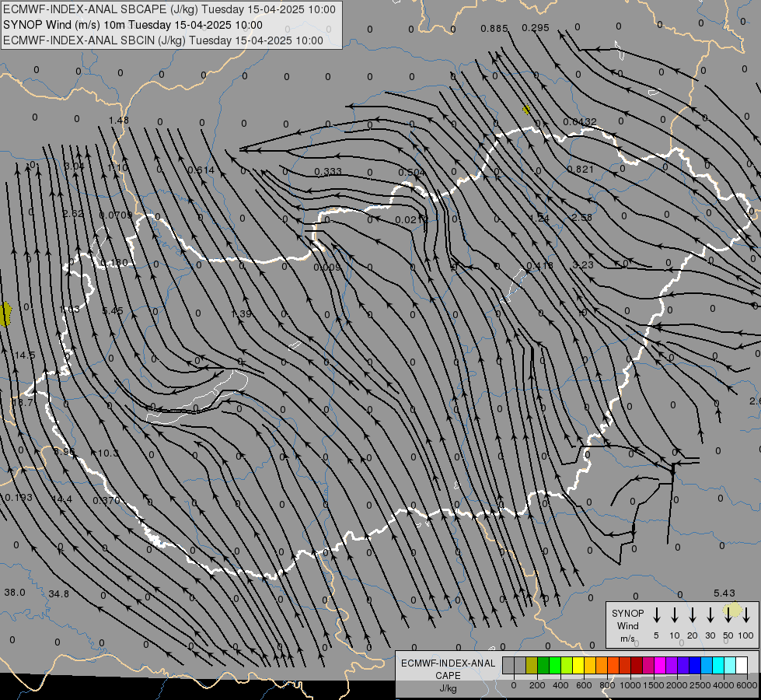
Task: Click the 10.3 grid value
Action: [x=108, y=453]
